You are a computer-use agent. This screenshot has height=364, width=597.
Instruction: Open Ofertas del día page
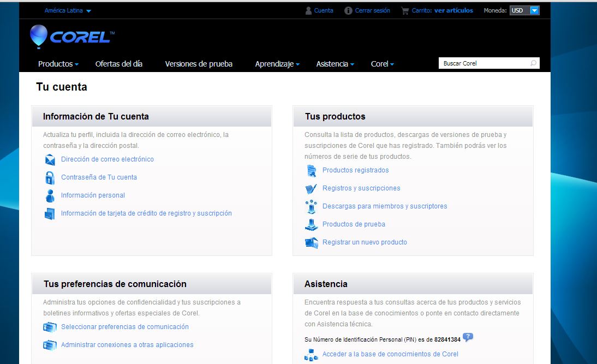pos(119,64)
